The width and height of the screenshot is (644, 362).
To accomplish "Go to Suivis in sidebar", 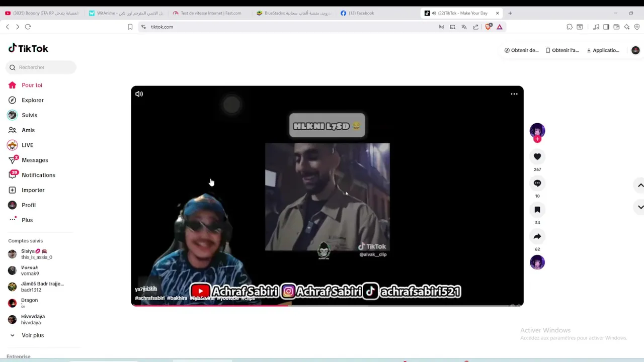I will tap(29, 115).
